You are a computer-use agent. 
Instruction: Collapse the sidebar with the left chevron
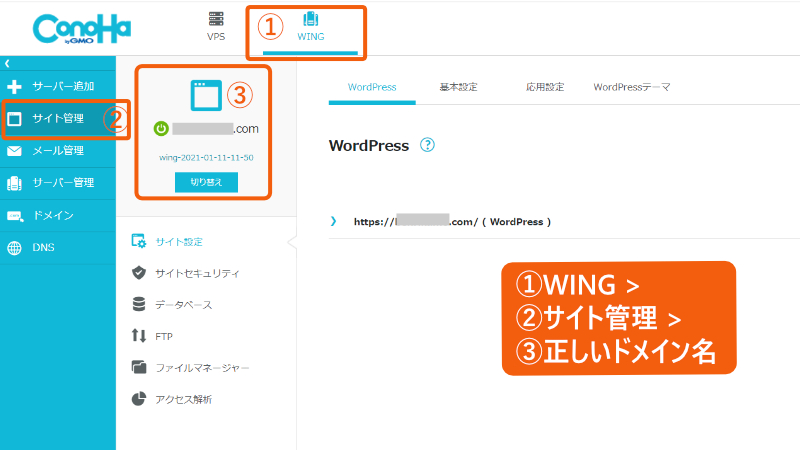(x=7, y=63)
